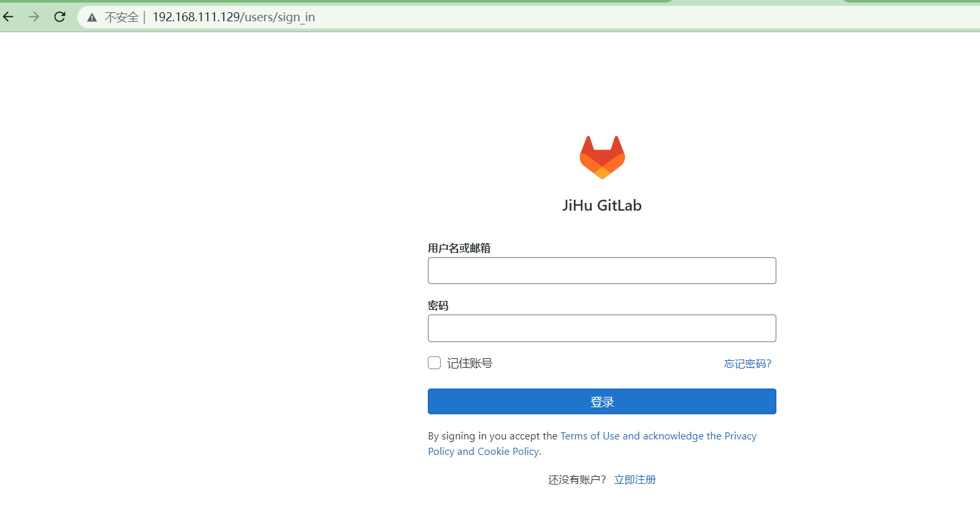
Task: Follow the 立即注册 register link
Action: (635, 479)
